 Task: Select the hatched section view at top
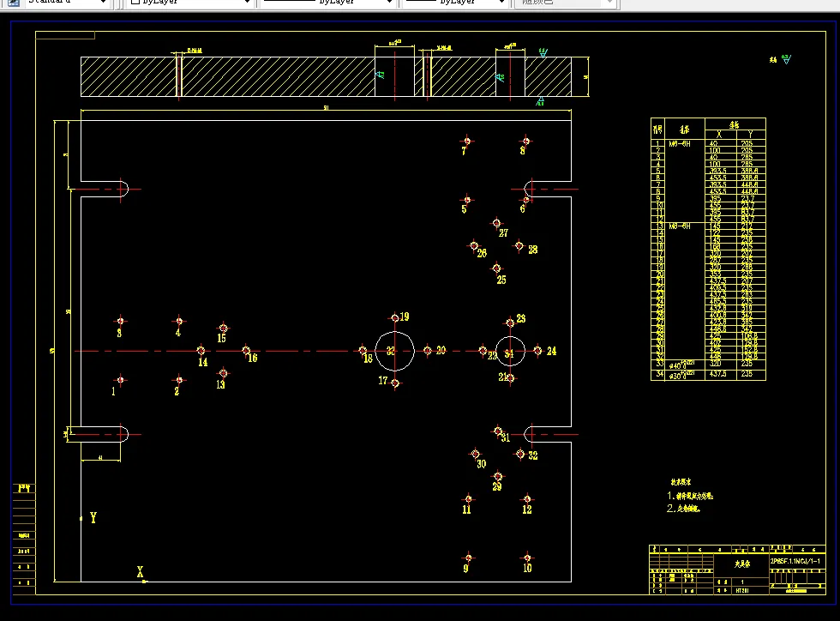(x=327, y=76)
